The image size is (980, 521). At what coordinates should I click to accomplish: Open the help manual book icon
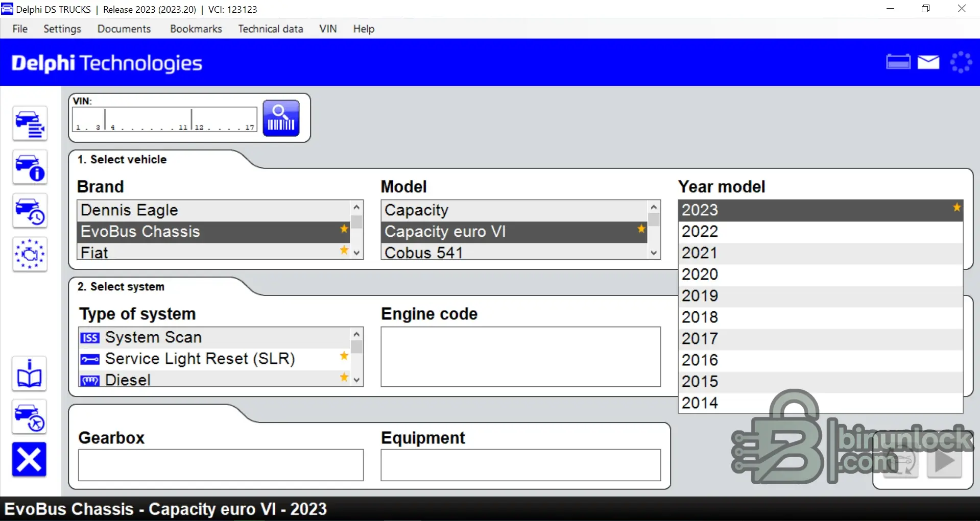30,374
